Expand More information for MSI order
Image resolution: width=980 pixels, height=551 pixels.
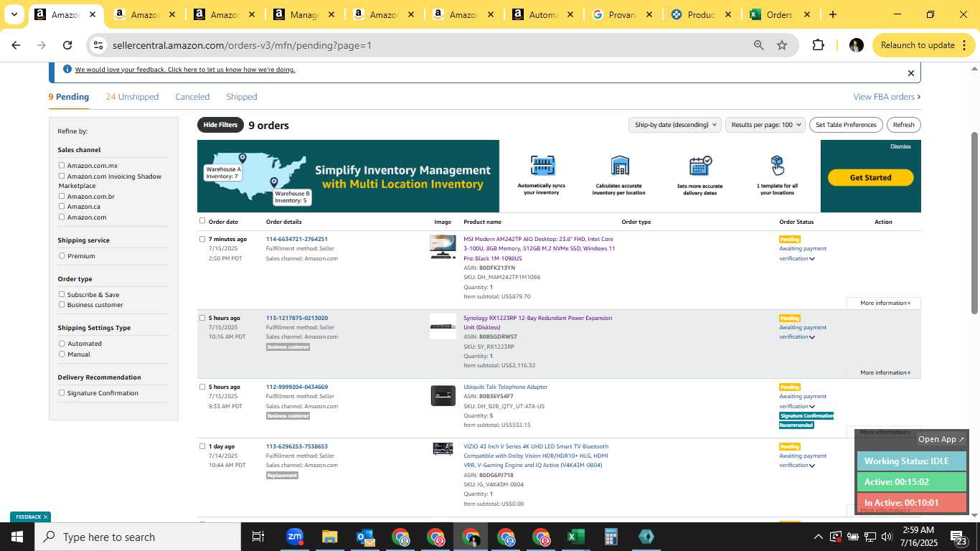click(885, 303)
